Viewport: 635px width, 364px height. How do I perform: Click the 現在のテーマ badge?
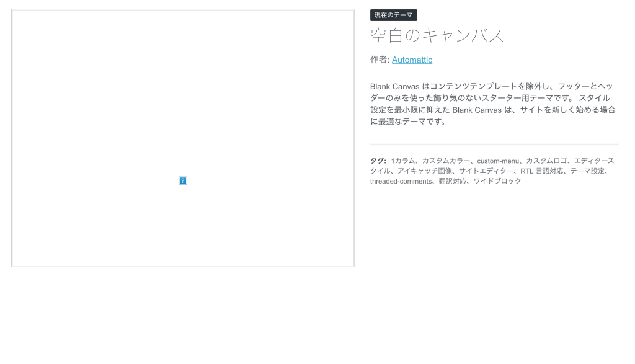tap(393, 15)
